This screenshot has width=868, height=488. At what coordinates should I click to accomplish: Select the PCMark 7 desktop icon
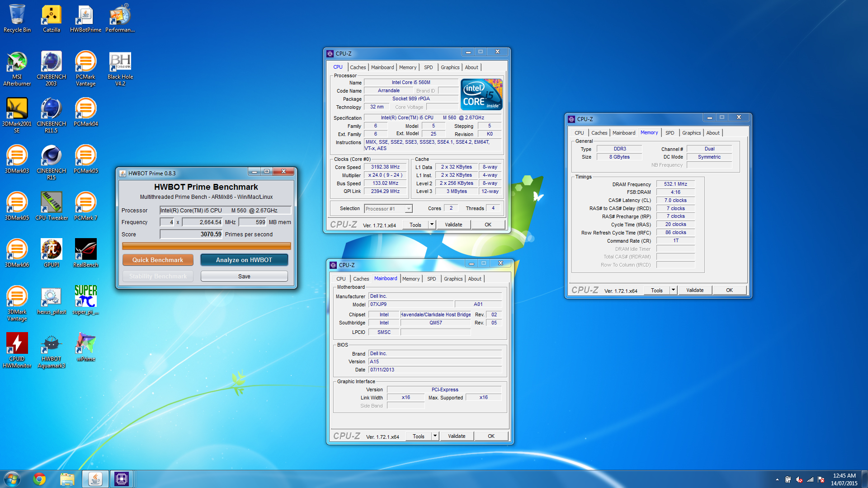85,206
